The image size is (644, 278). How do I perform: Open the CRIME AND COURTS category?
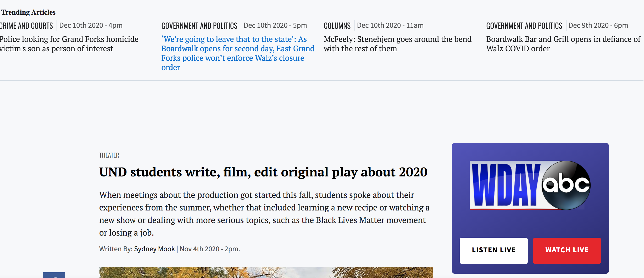coord(26,26)
